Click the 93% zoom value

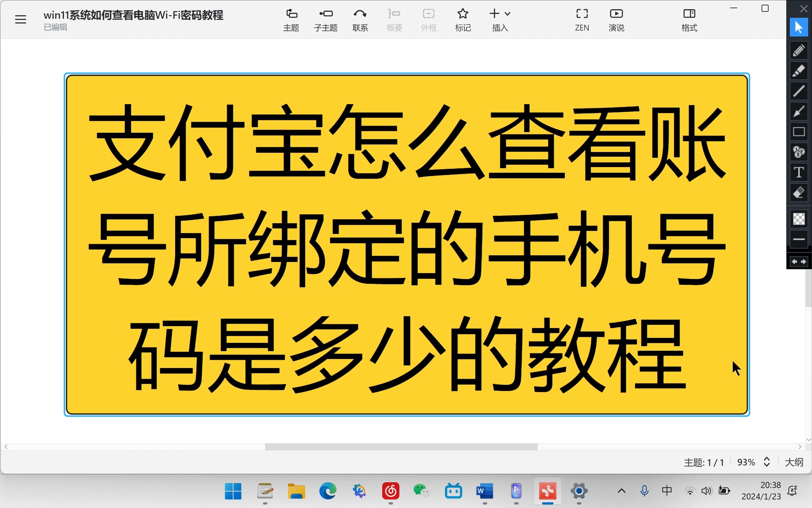pos(746,462)
